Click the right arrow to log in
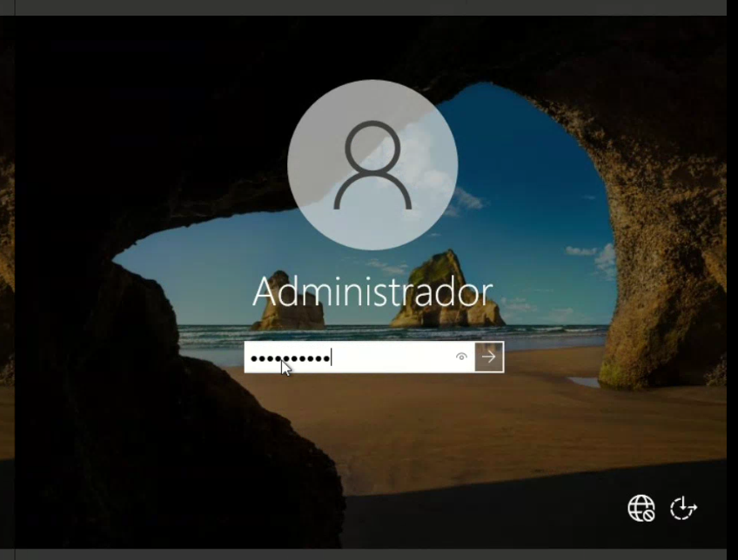 (x=489, y=357)
